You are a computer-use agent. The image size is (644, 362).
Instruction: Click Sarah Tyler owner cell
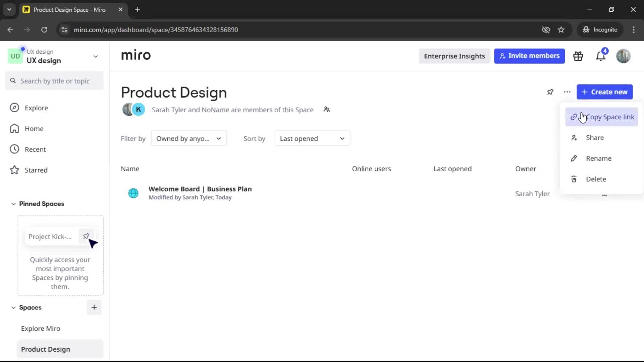point(532,194)
